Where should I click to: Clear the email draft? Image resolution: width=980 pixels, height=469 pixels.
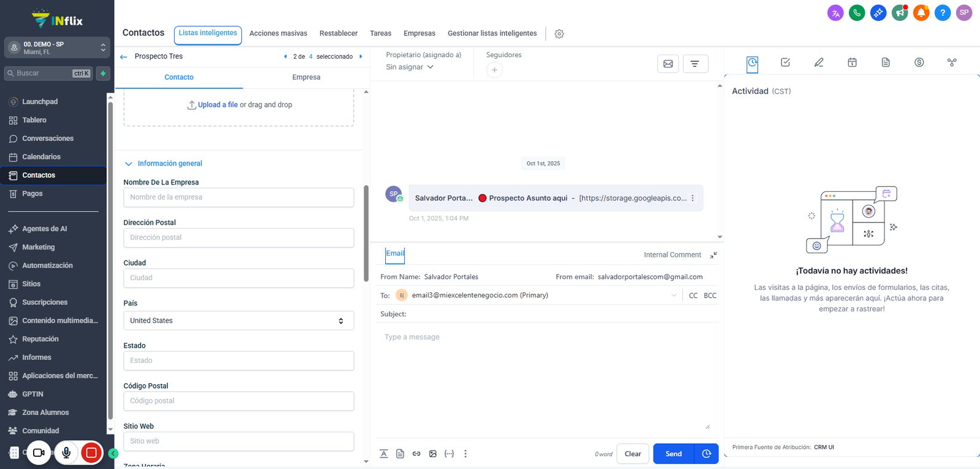[x=633, y=454]
